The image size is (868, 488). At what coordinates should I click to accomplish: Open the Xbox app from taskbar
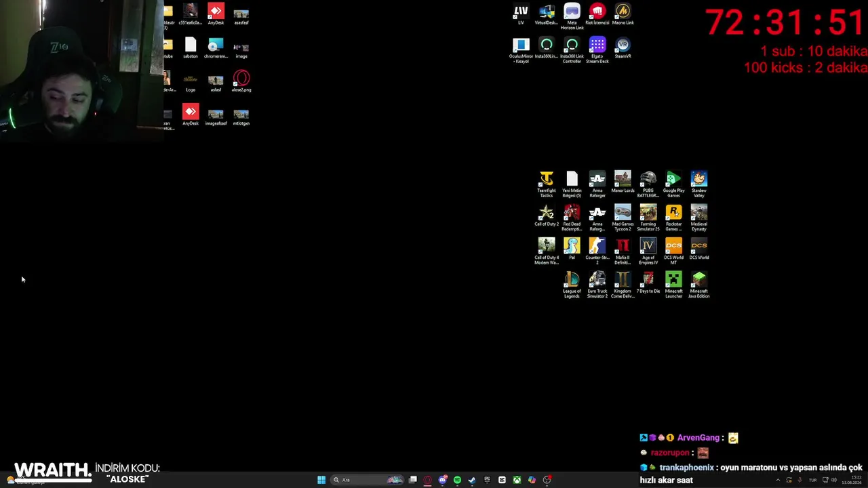[x=517, y=480]
